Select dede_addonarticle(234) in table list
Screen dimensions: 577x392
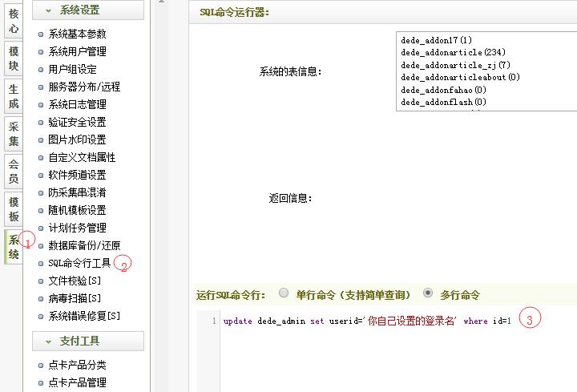pyautogui.click(x=454, y=52)
